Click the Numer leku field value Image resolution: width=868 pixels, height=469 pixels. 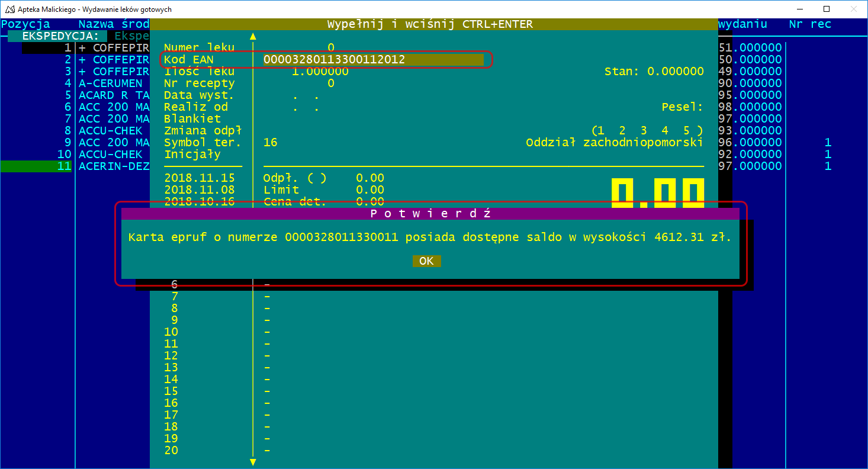330,48
